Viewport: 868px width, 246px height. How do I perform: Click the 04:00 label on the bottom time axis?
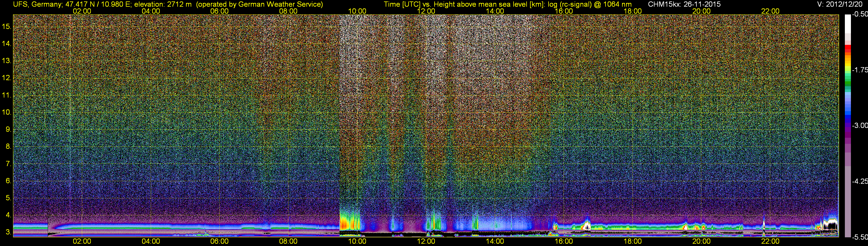[x=151, y=241]
